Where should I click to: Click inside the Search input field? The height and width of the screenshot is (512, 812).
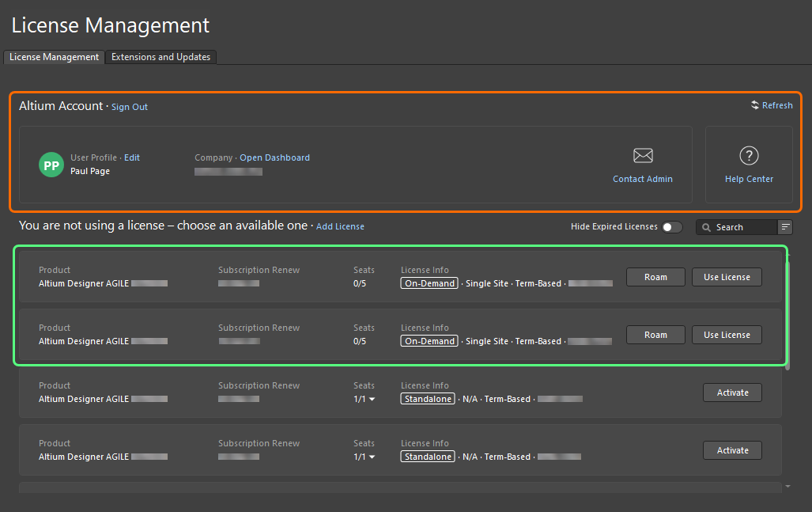(x=739, y=227)
